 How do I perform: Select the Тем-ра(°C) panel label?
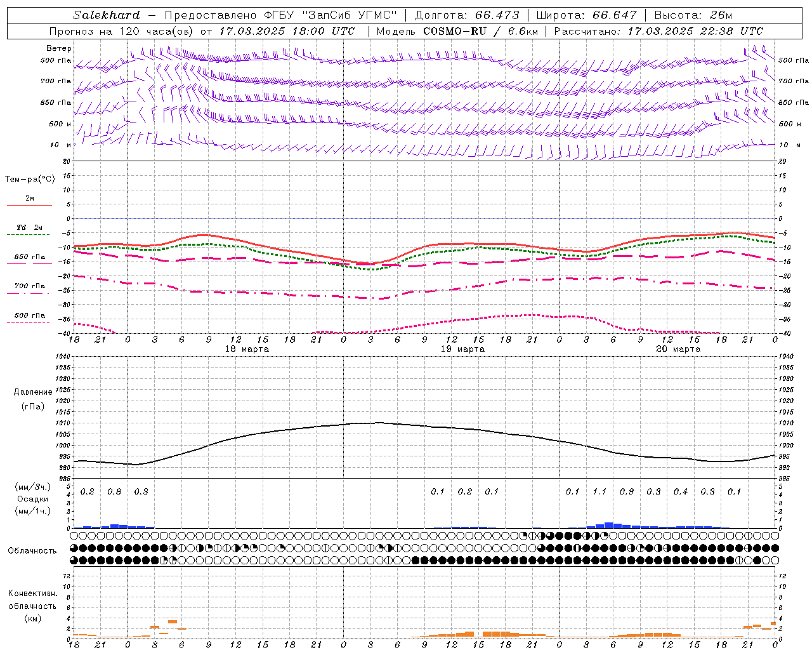pyautogui.click(x=30, y=180)
